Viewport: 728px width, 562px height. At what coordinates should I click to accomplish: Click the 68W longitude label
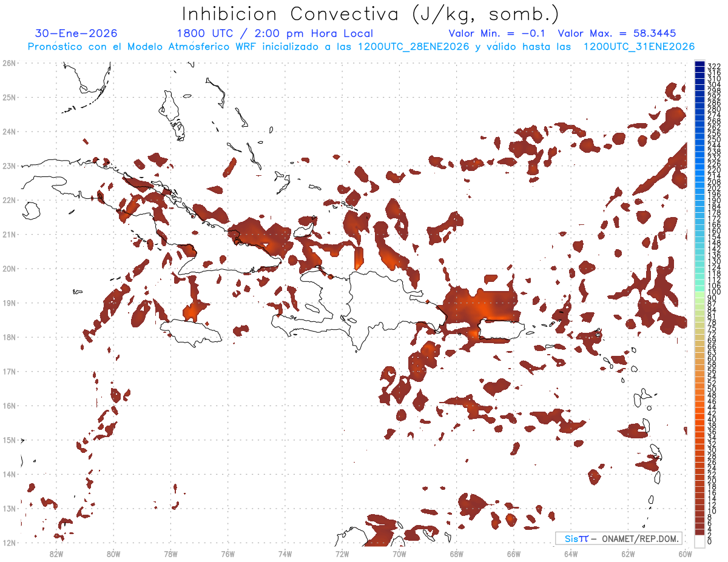456,553
